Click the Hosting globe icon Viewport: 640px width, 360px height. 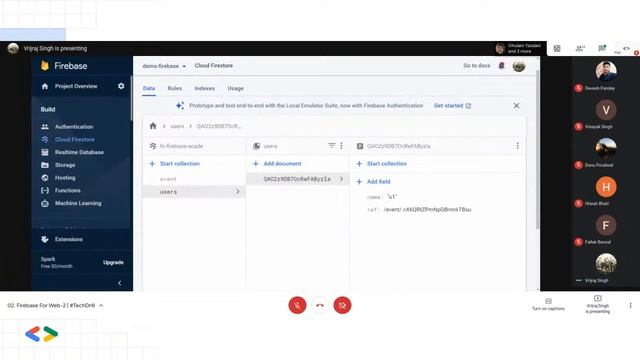45,178
